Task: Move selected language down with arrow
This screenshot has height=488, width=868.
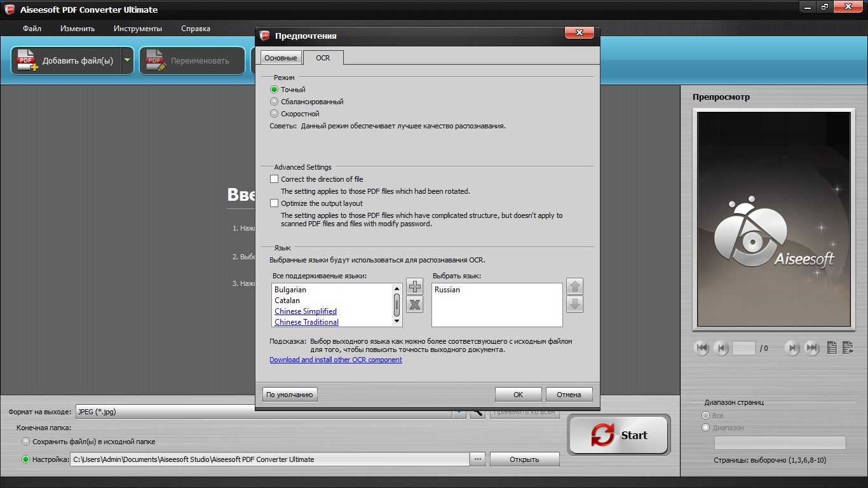Action: click(x=574, y=304)
